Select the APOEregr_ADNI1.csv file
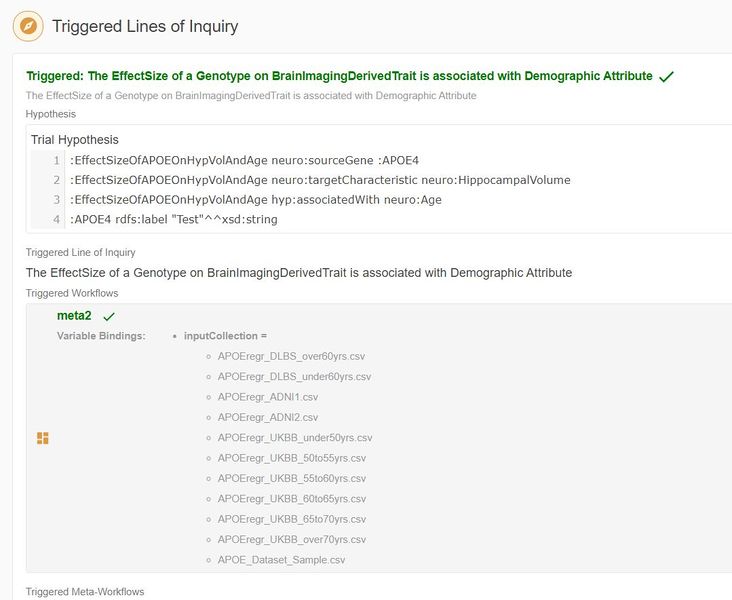Image resolution: width=732 pixels, height=600 pixels. 267,397
